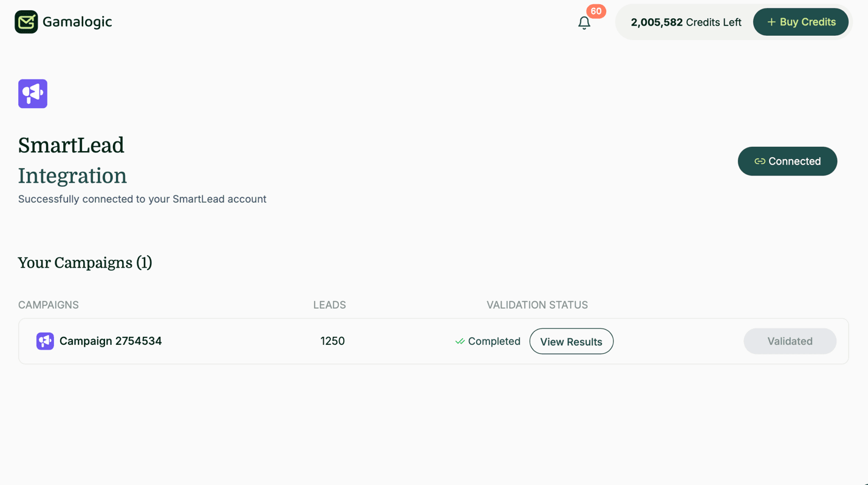Screen dimensions: 868x485
Task: Click the LEADS column header
Action: point(329,305)
